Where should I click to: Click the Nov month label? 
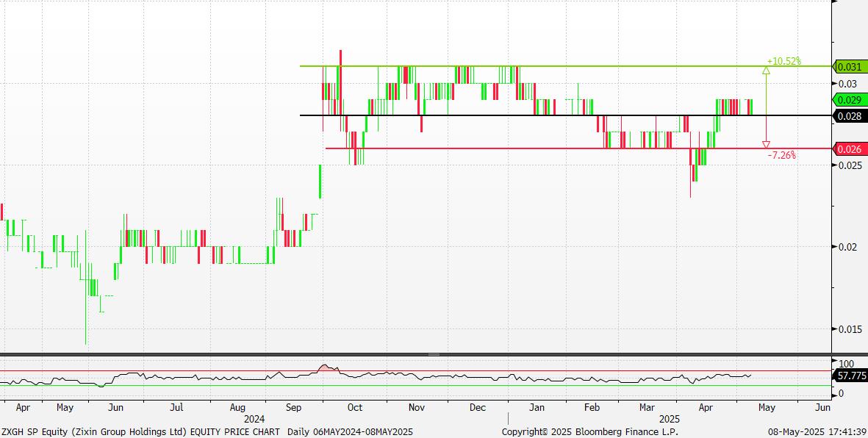[416, 408]
